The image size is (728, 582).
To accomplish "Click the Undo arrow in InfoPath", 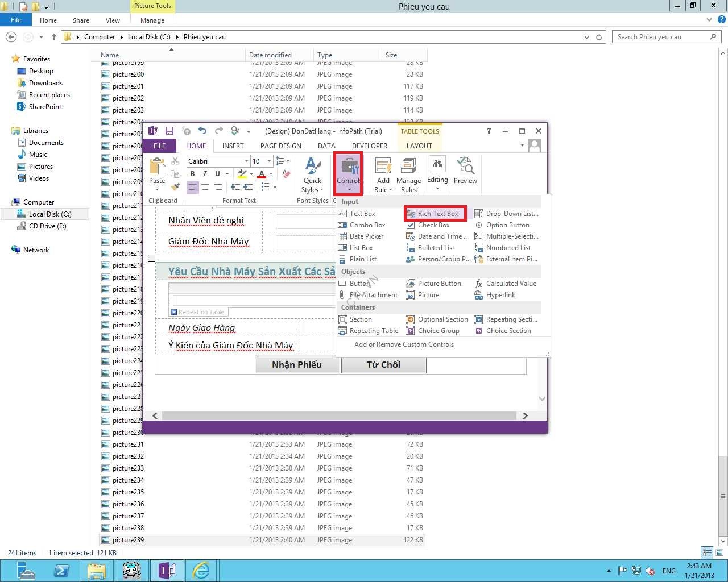I will click(202, 131).
